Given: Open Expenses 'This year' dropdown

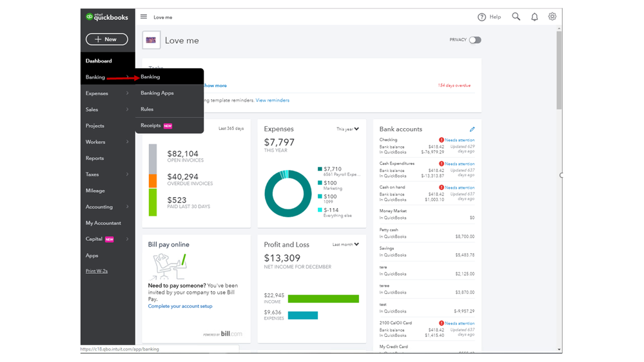Looking at the screenshot, I should 347,129.
